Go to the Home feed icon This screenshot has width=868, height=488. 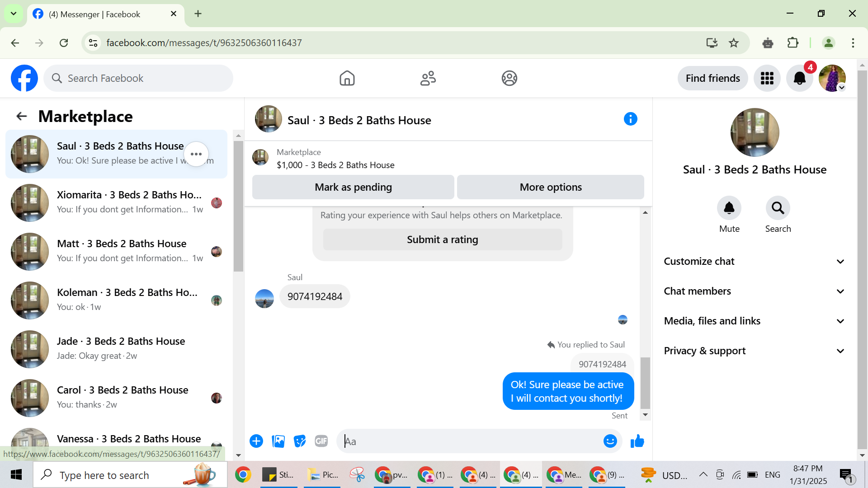click(x=347, y=78)
